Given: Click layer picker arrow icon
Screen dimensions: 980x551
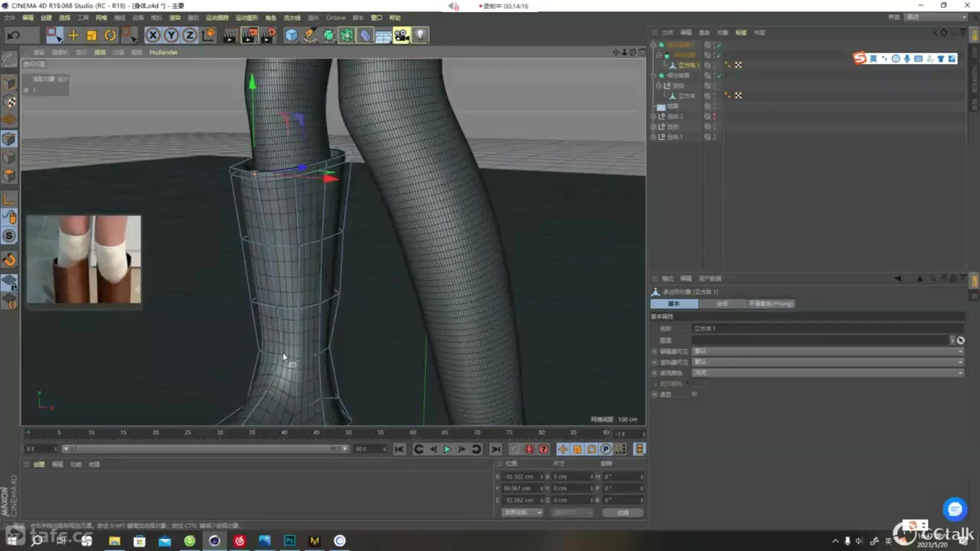Looking at the screenshot, I should point(961,340).
